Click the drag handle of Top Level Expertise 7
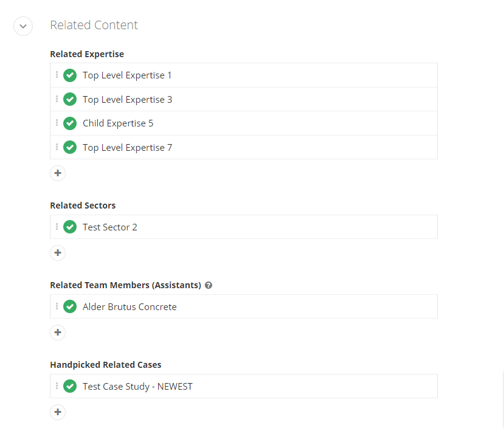Viewport: 504px width, 442px height. pyautogui.click(x=57, y=147)
